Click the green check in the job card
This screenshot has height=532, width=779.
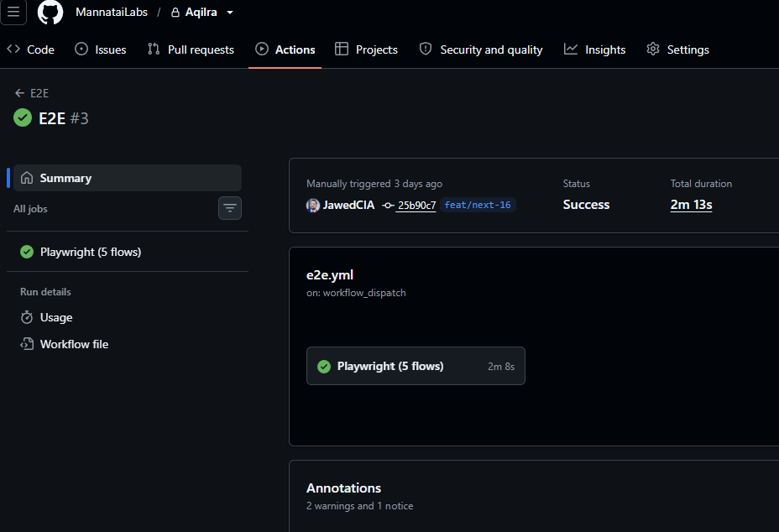[324, 367]
